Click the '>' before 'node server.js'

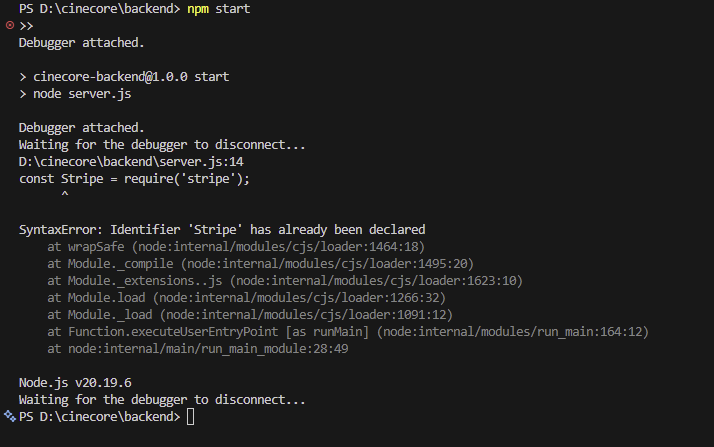point(23,94)
